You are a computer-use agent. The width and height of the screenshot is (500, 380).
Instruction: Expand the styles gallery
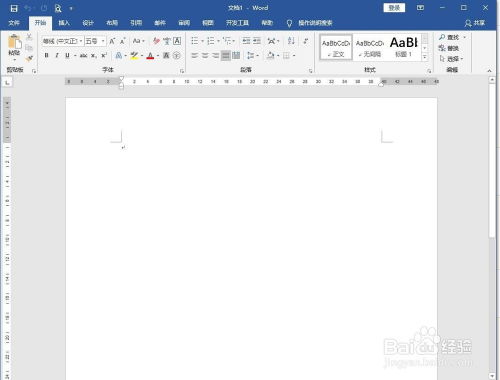click(425, 57)
